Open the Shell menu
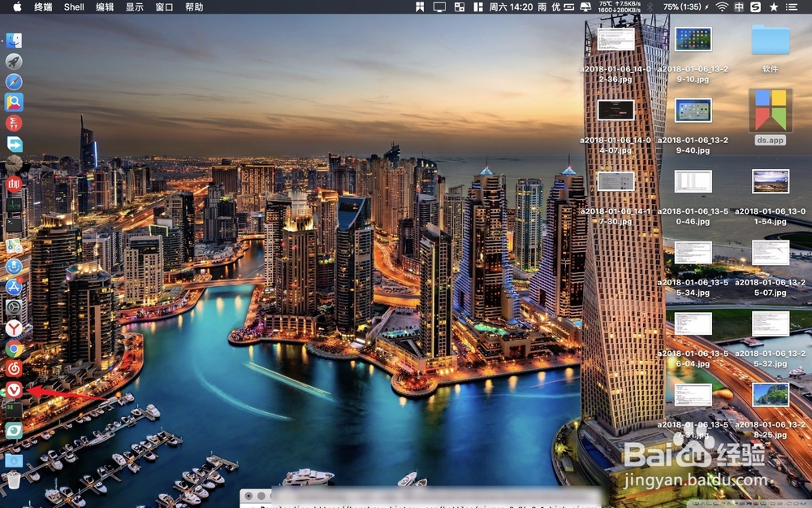 tap(74, 7)
